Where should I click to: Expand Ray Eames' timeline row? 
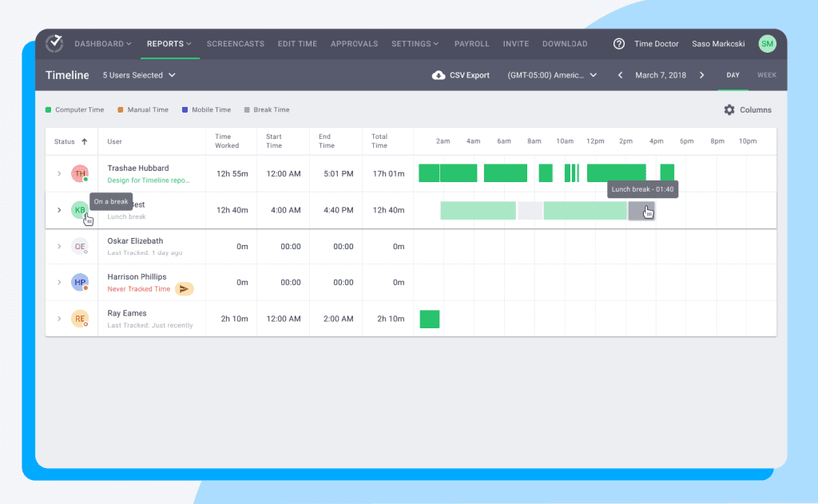point(58,319)
